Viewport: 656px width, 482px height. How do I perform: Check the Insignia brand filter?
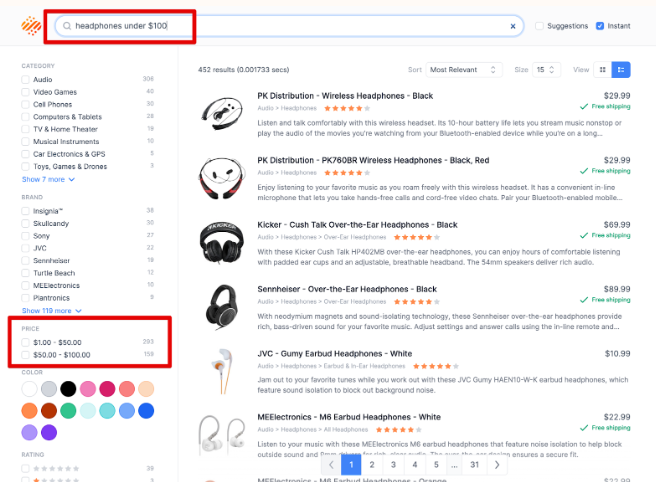[x=26, y=211]
